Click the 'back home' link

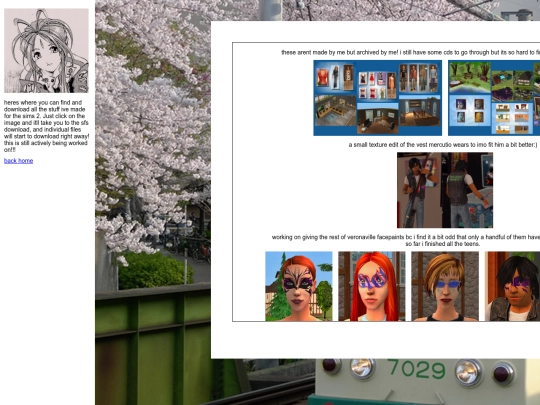[x=18, y=161]
